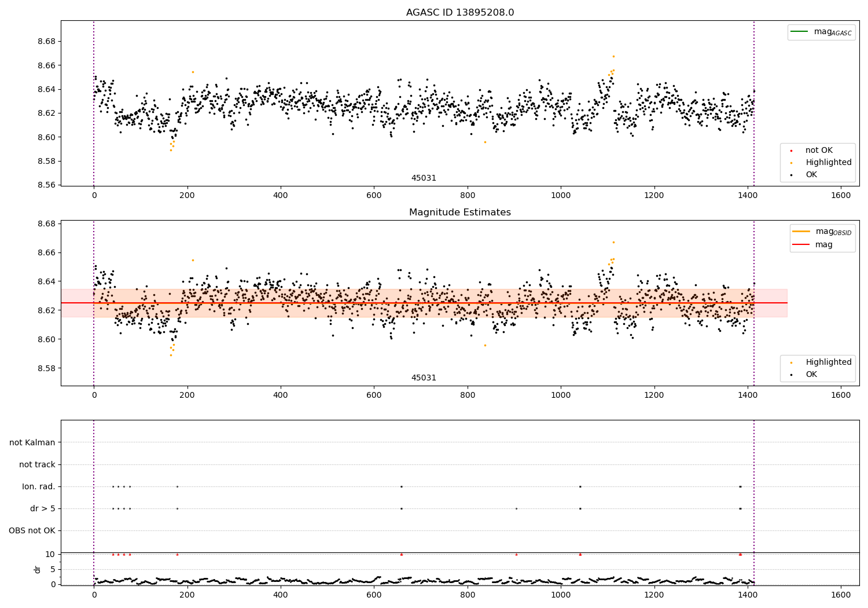Click the 'dr > 5' dot near x≈1040
Image resolution: width=868 pixels, height=608 pixels.
click(580, 508)
